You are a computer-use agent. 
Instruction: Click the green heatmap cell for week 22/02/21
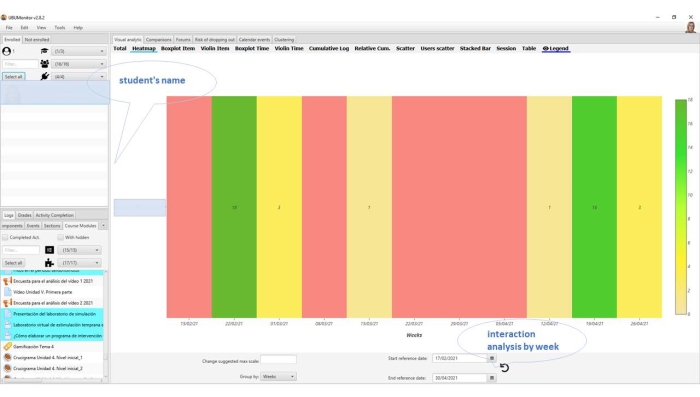[234, 207]
